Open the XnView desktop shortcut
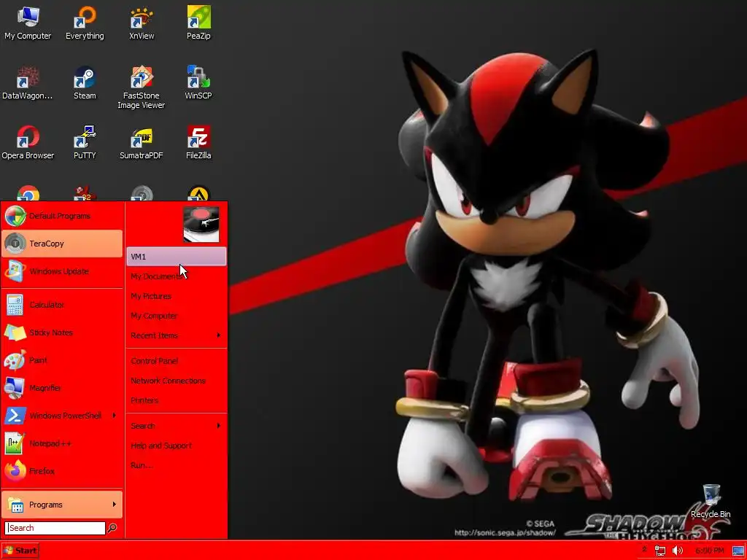This screenshot has height=560, width=747. click(x=142, y=23)
